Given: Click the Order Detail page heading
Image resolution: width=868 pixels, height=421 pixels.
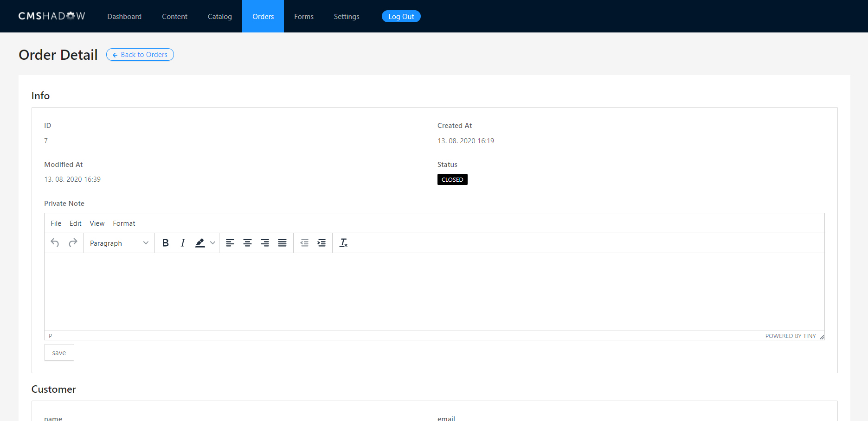Looking at the screenshot, I should pyautogui.click(x=58, y=55).
